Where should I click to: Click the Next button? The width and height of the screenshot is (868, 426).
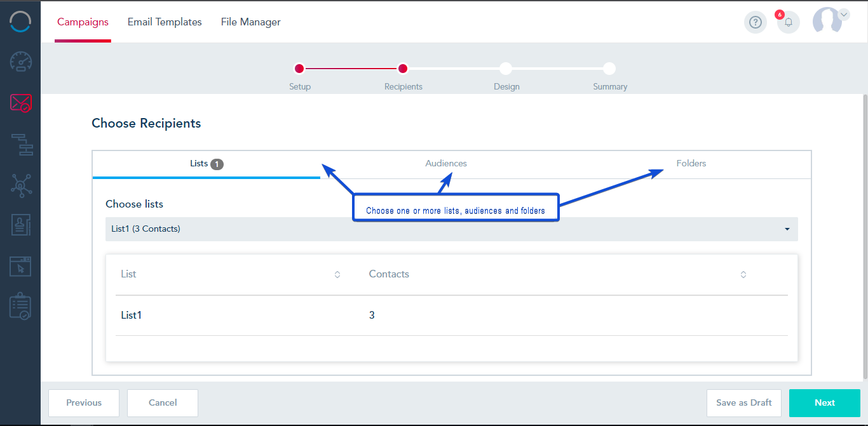pos(825,403)
